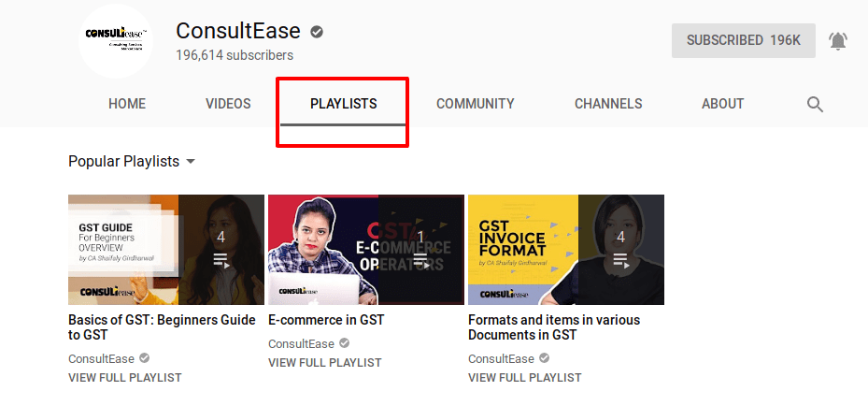868x406 pixels.
Task: Select the PLAYLISTS tab
Action: [x=343, y=104]
